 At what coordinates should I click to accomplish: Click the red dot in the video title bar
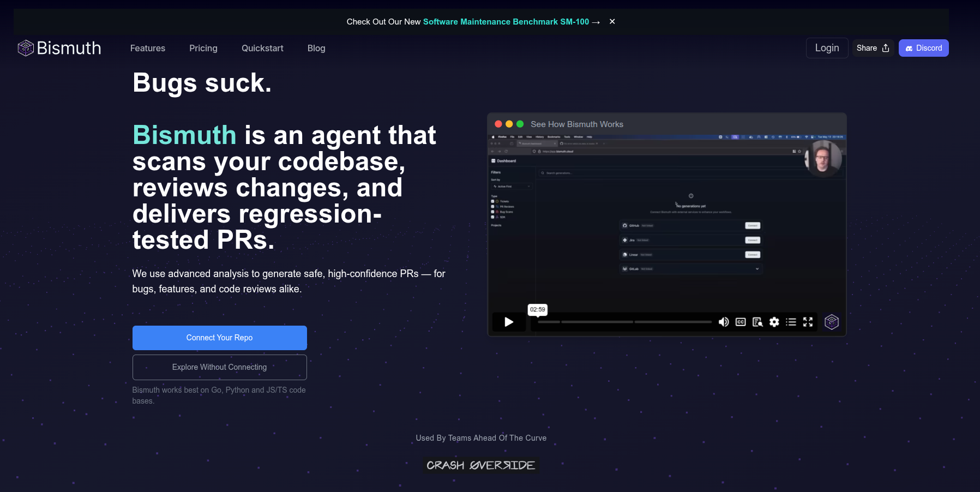click(x=498, y=124)
